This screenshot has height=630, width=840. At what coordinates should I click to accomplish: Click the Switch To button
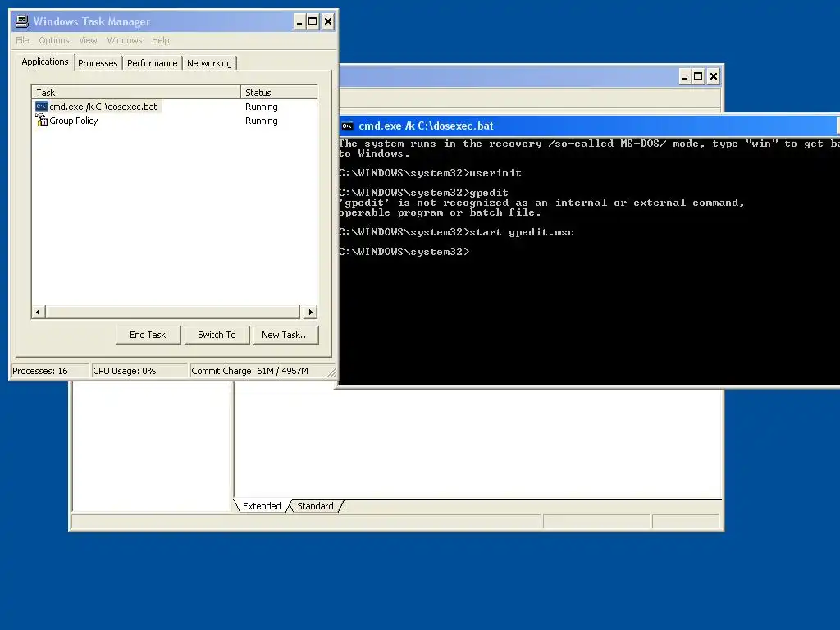[x=217, y=335]
